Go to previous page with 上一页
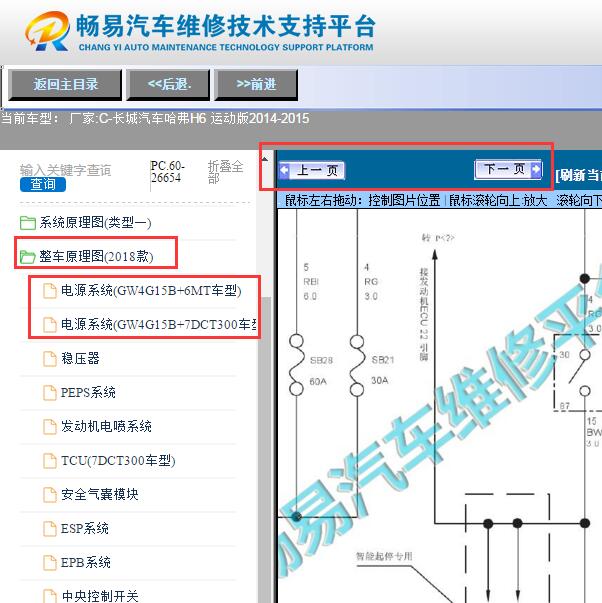The height and width of the screenshot is (603, 602). coord(312,170)
